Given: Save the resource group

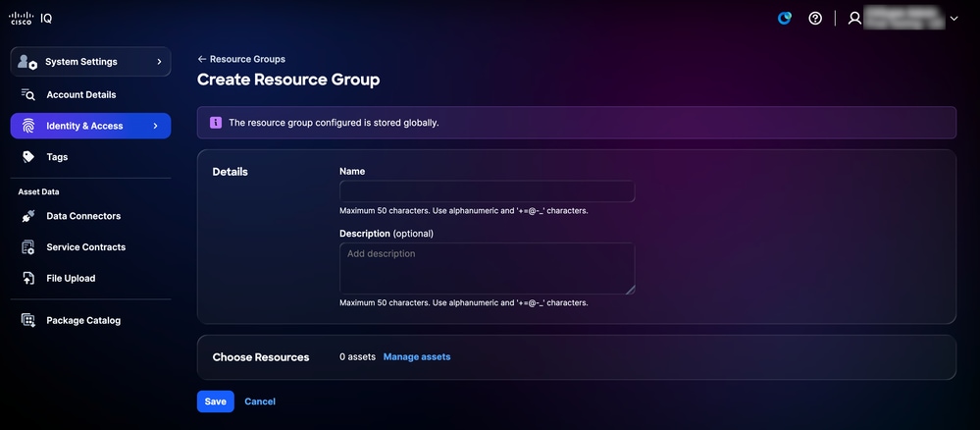Looking at the screenshot, I should pyautogui.click(x=216, y=402).
